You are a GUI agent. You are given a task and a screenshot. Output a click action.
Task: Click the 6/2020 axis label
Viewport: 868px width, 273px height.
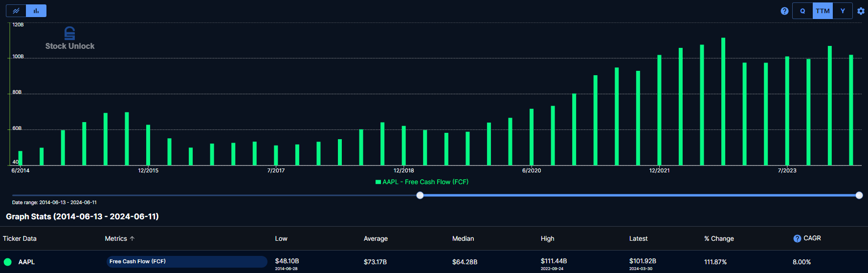(532, 170)
